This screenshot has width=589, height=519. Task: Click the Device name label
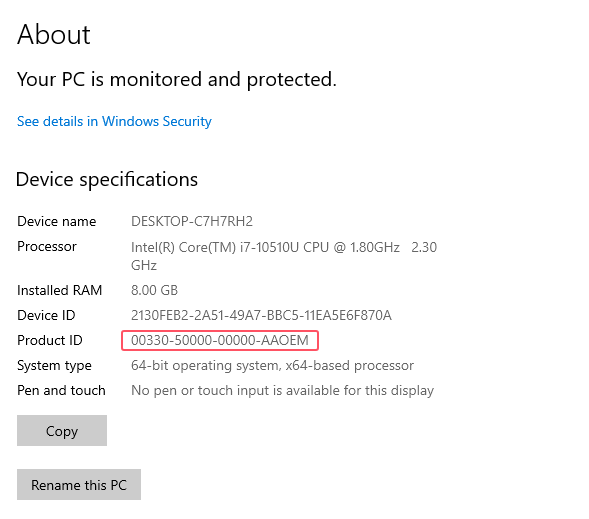tap(56, 221)
